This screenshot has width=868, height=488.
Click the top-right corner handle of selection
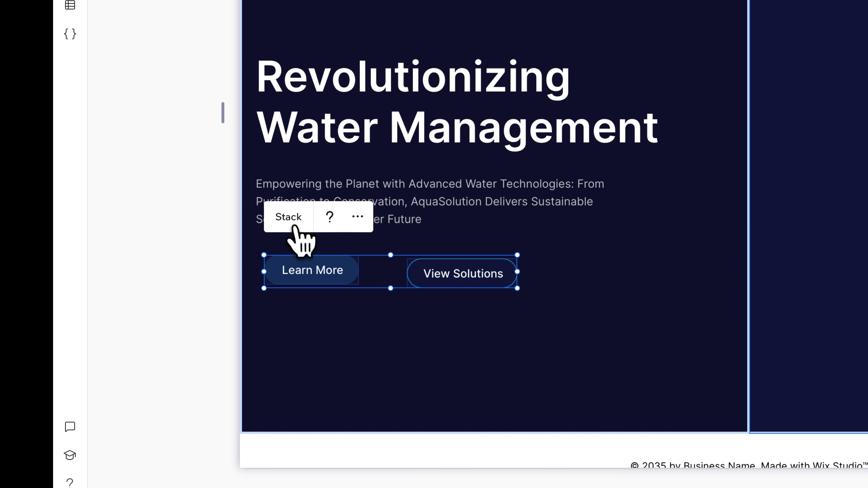click(x=517, y=255)
